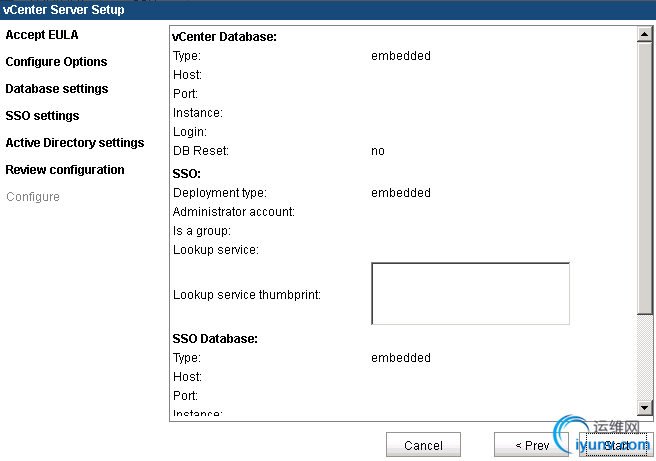Click the SSO Database Port label
This screenshot has height=461, width=656.
pyautogui.click(x=185, y=396)
